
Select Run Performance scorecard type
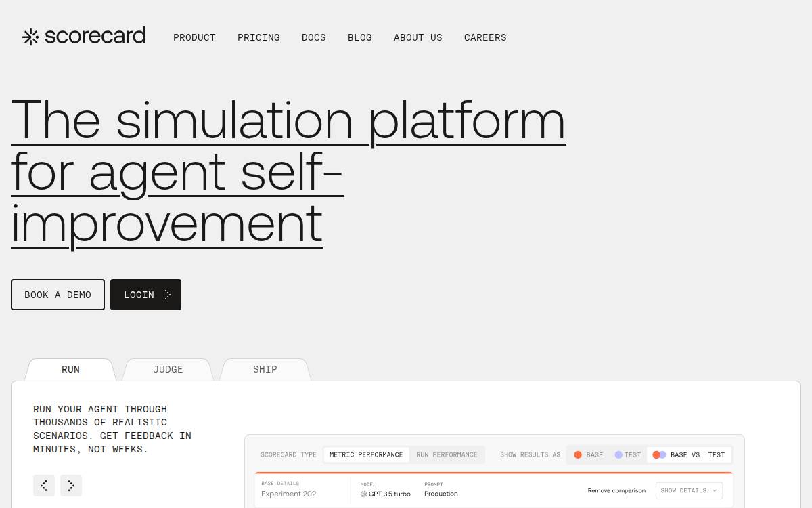click(x=447, y=454)
